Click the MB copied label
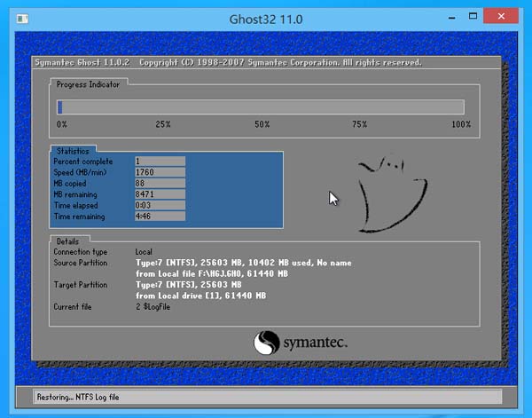The width and height of the screenshot is (532, 418). (70, 184)
